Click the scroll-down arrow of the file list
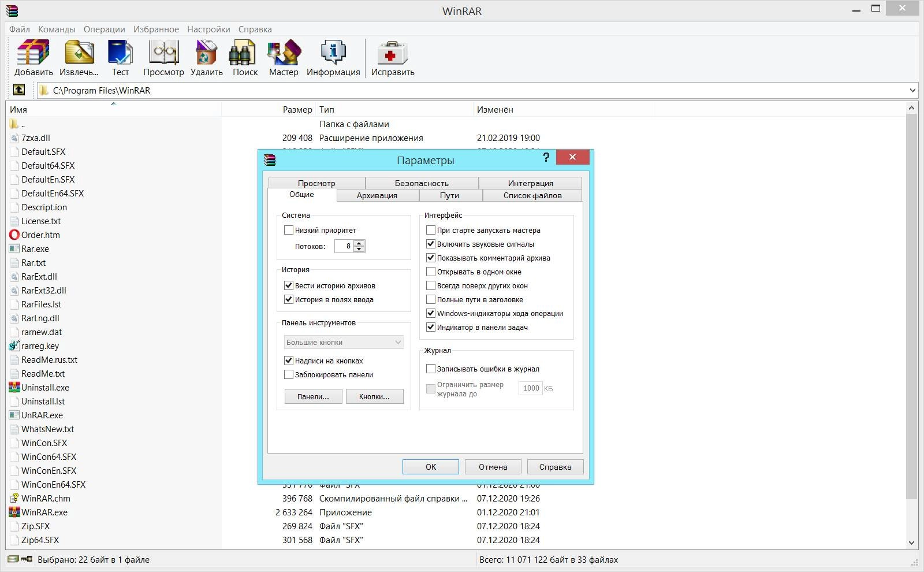 click(911, 543)
